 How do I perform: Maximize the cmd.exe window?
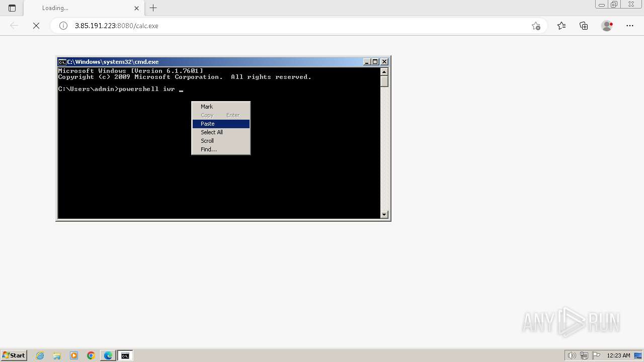pyautogui.click(x=375, y=62)
